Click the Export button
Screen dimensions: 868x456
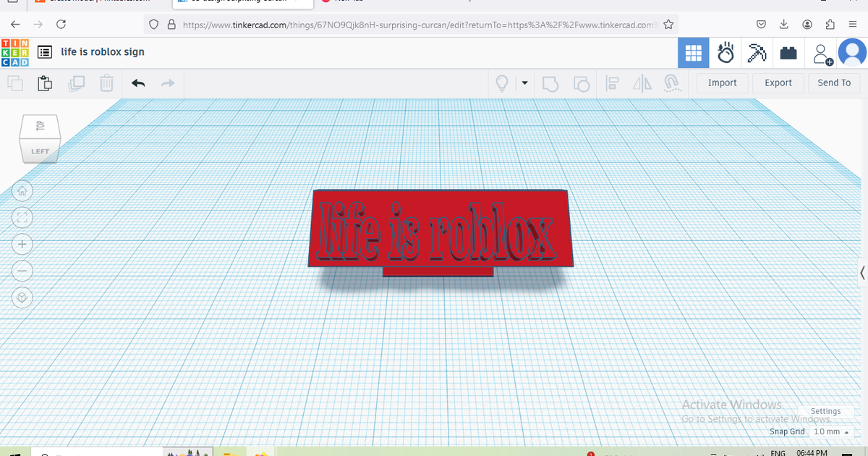coord(778,83)
